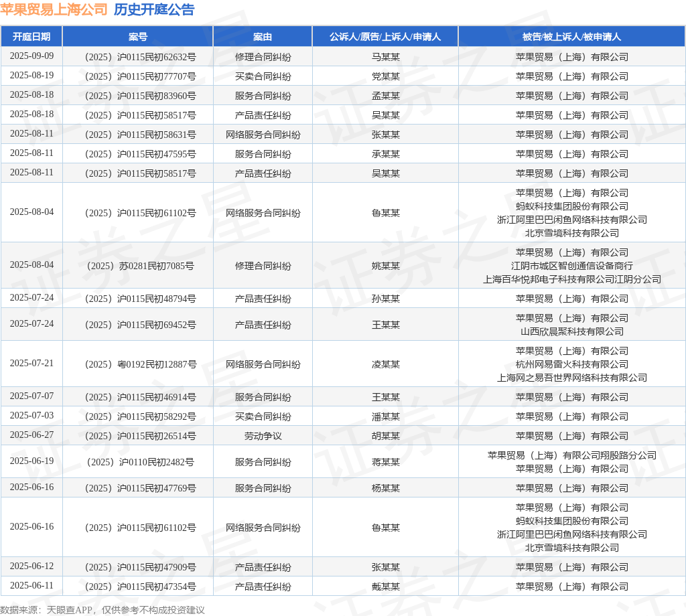Image resolution: width=686 pixels, height=616 pixels.
Task: Select case number 沪0115民初58631号
Action: (140, 135)
